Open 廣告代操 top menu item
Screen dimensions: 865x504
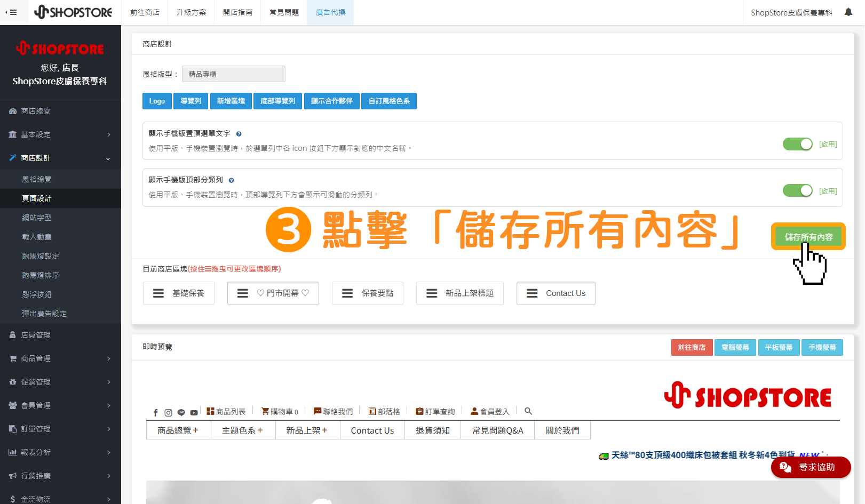tap(330, 12)
